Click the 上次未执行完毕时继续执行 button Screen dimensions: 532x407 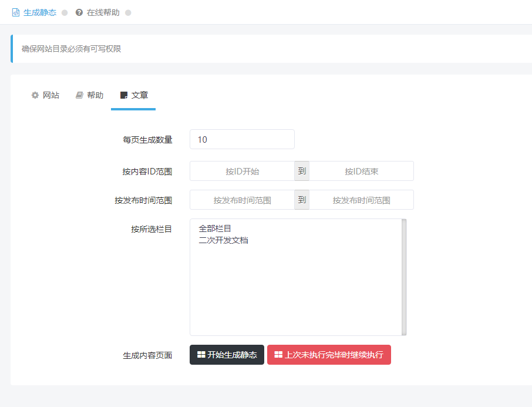click(329, 355)
